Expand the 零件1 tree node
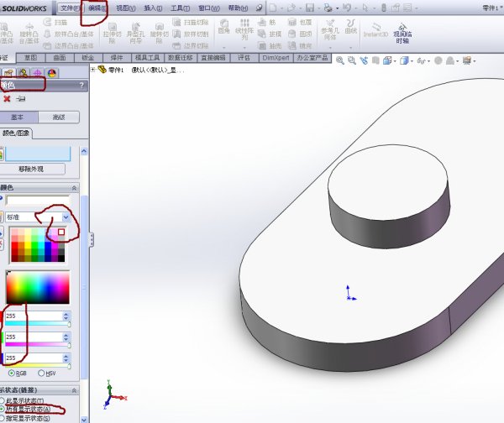The width and height of the screenshot is (504, 423). [x=94, y=70]
